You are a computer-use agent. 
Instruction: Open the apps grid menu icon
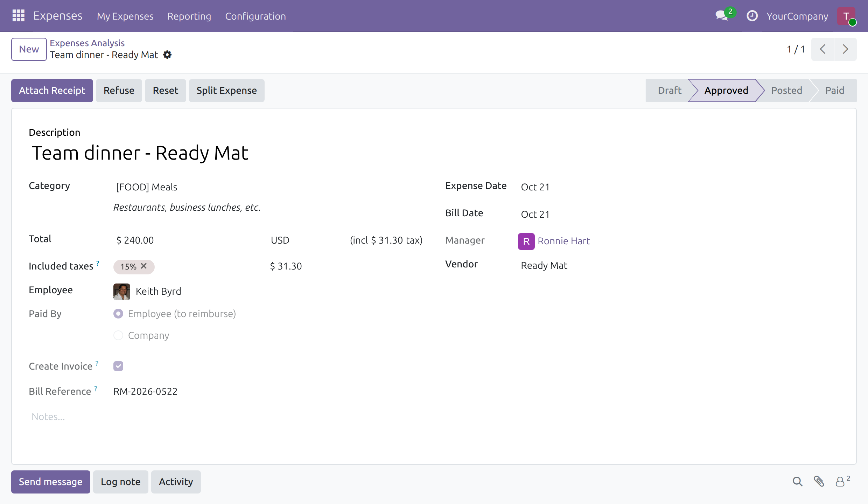[18, 16]
